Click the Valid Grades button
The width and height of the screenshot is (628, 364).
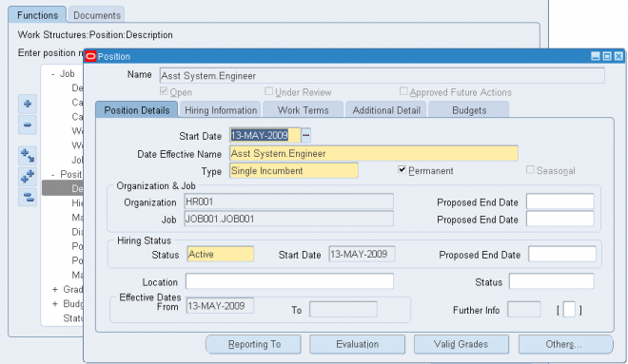[461, 344]
